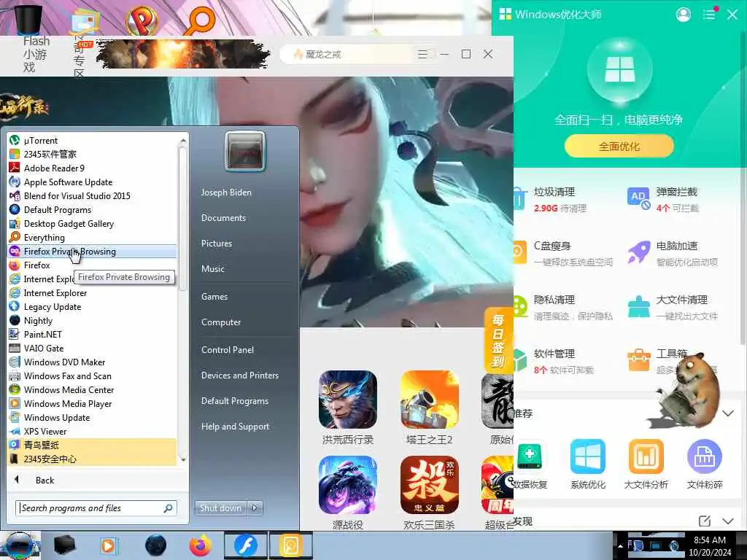Viewport: 747px width, 560px height.
Task: Open 青鸟壁纸 entry
Action: point(92,446)
